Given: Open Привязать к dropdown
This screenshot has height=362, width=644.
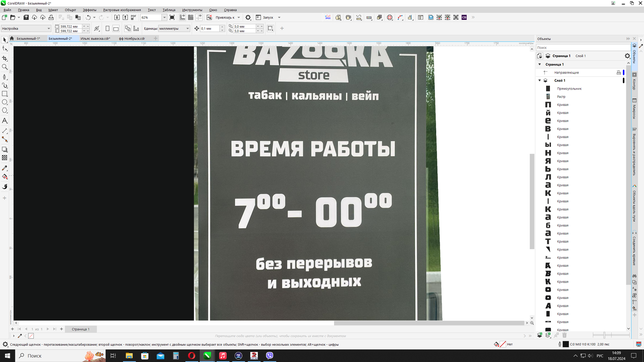Looking at the screenshot, I should pyautogui.click(x=239, y=18).
